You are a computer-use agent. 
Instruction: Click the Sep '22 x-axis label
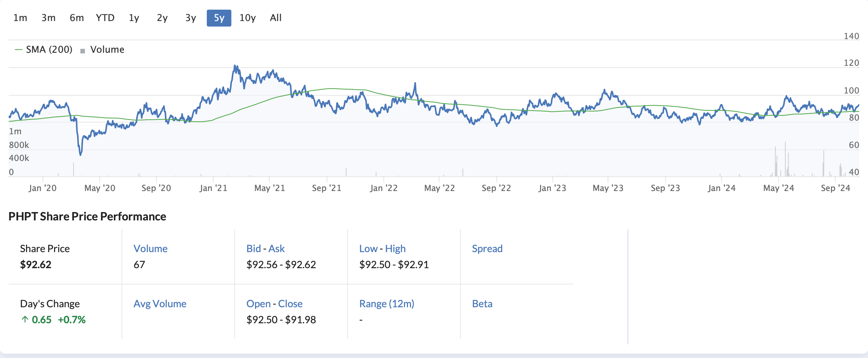coord(496,188)
